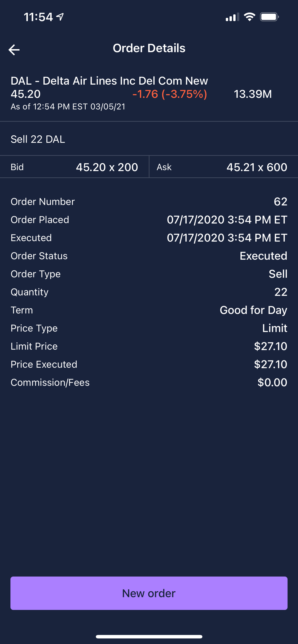Tap the location arrow status icon
Viewport: 298px width, 644px height.
(60, 17)
